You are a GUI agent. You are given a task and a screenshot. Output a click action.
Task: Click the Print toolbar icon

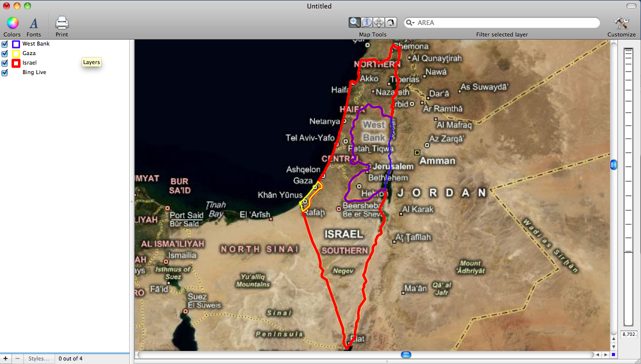click(62, 23)
